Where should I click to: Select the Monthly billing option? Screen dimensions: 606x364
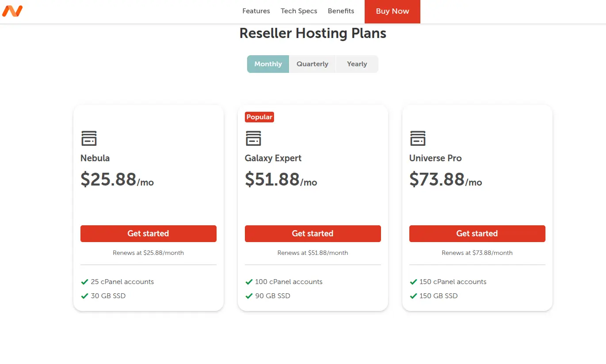tap(268, 64)
